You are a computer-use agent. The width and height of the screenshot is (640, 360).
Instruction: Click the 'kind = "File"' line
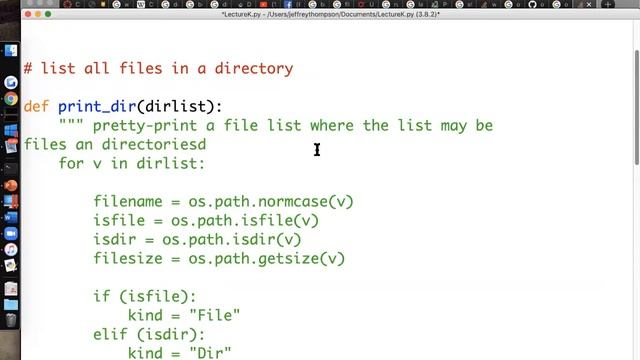(x=184, y=315)
